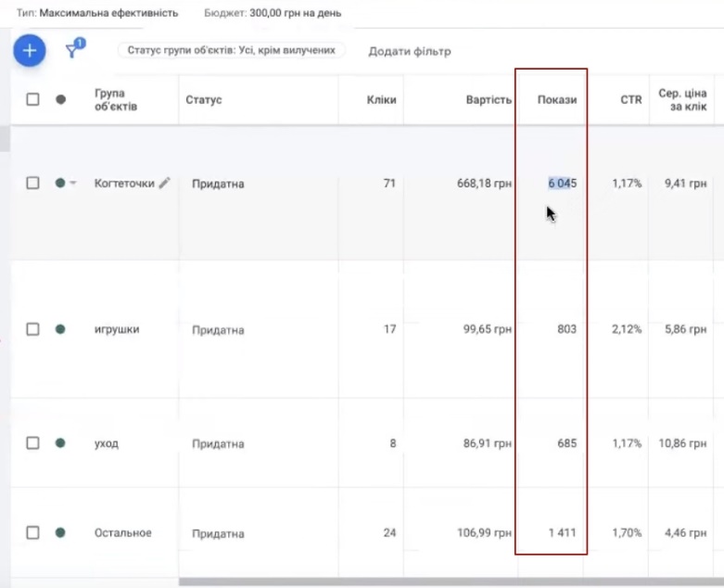Click the status dot column header icon
This screenshot has width=724, height=588.
pyautogui.click(x=60, y=99)
